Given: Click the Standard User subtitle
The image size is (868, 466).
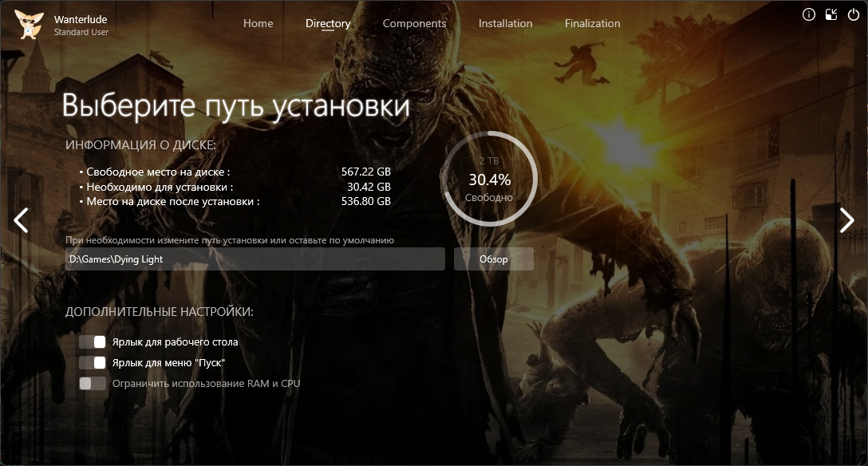Looking at the screenshot, I should click(x=81, y=32).
